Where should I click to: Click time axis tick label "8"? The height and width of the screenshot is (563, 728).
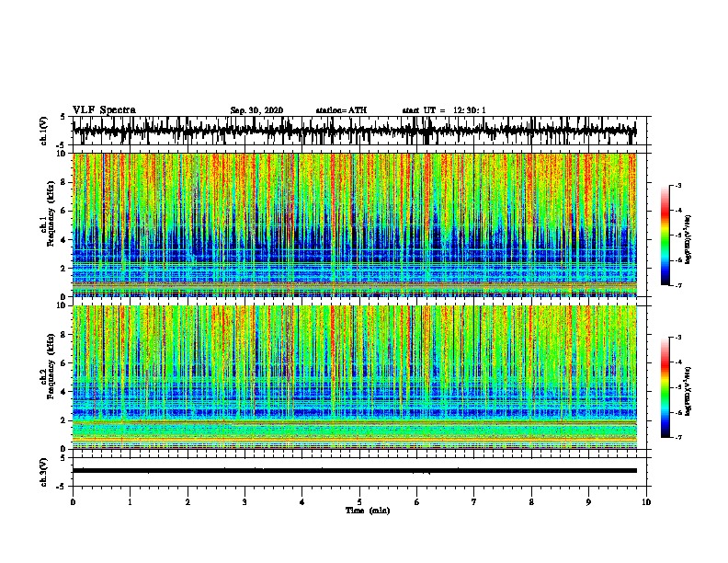(531, 502)
